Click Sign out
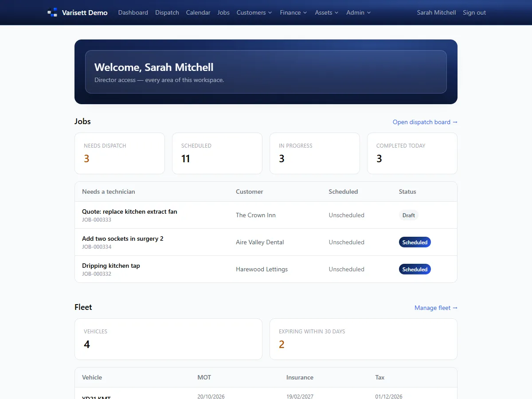The height and width of the screenshot is (399, 532). pos(474,12)
